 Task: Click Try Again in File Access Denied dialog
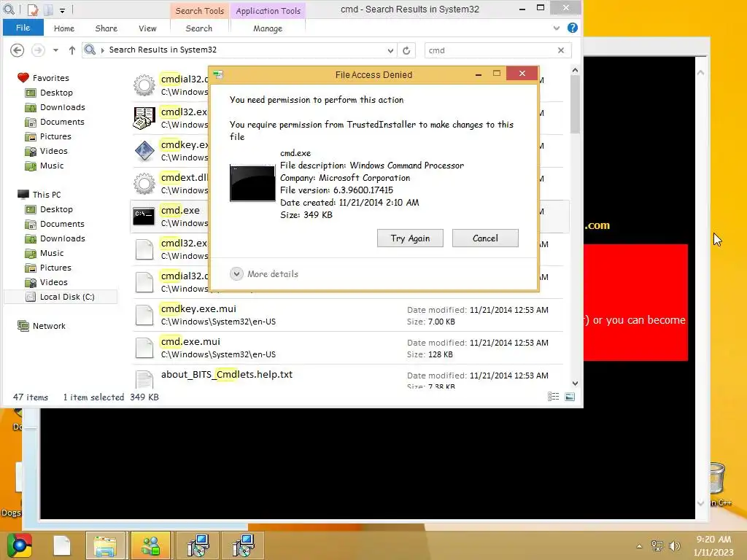(410, 238)
